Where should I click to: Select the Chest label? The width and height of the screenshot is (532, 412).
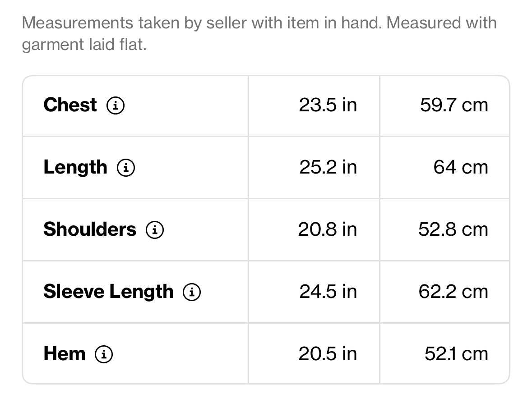(70, 105)
